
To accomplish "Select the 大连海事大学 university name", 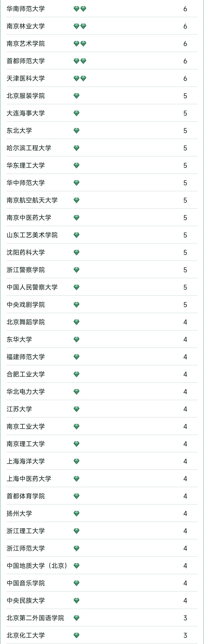I will coord(26,113).
